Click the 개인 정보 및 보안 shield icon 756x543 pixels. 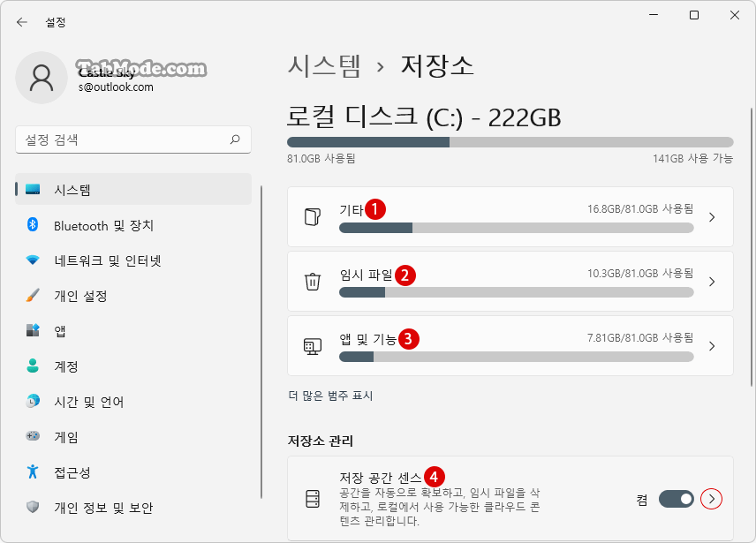pyautogui.click(x=33, y=507)
